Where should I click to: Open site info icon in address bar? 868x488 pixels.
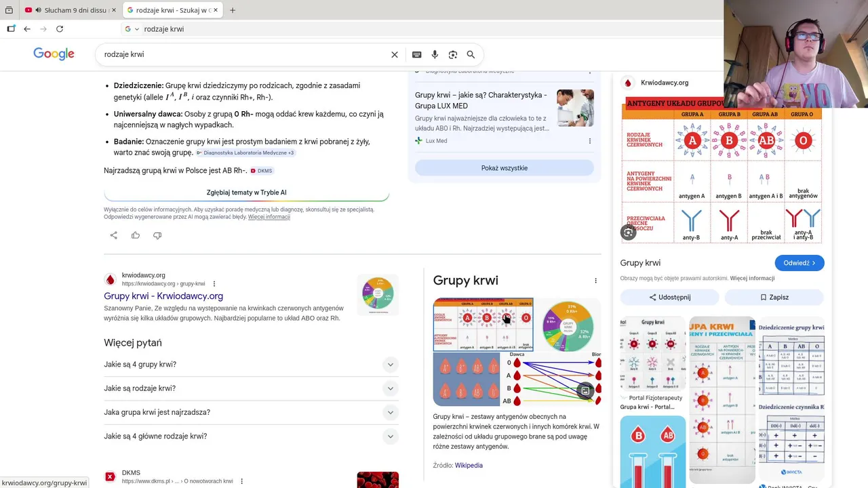click(x=132, y=29)
